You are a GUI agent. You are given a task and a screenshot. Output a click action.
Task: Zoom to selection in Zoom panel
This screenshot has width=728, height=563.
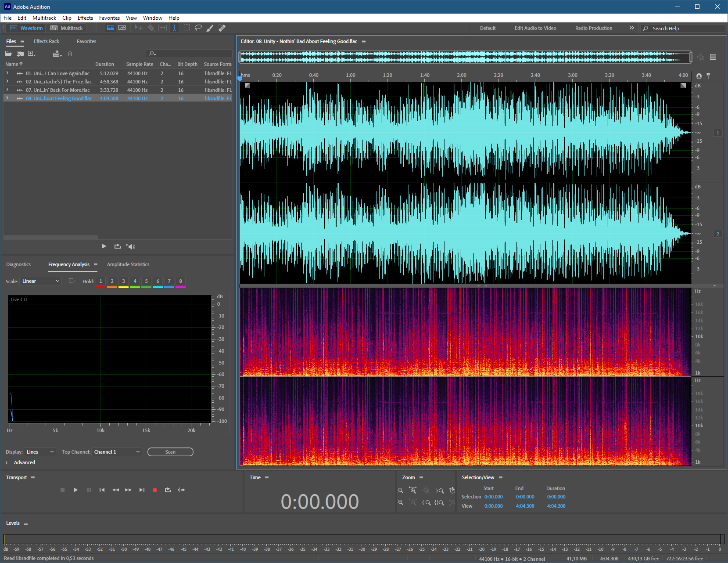tap(439, 502)
